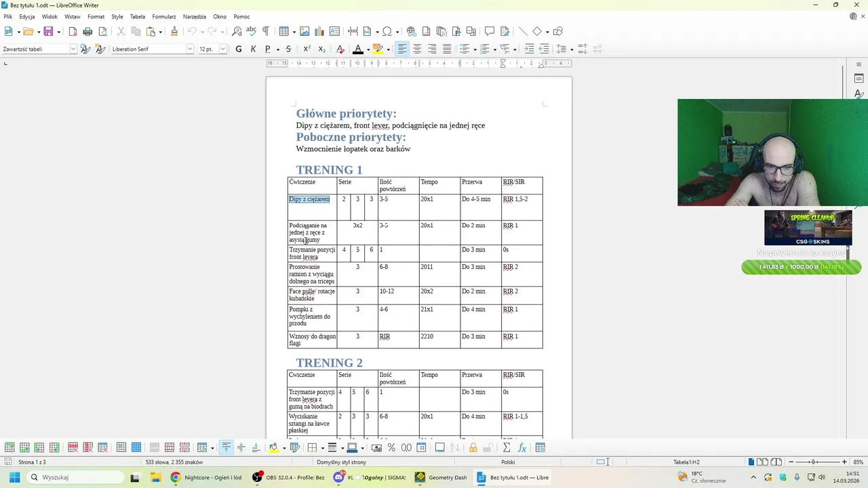Open the Narzędzia menu
Screen dimensions: 868x488
click(195, 16)
